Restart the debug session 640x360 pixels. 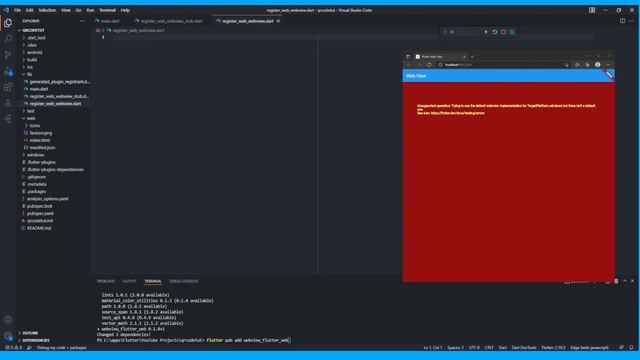pyautogui.click(x=495, y=32)
